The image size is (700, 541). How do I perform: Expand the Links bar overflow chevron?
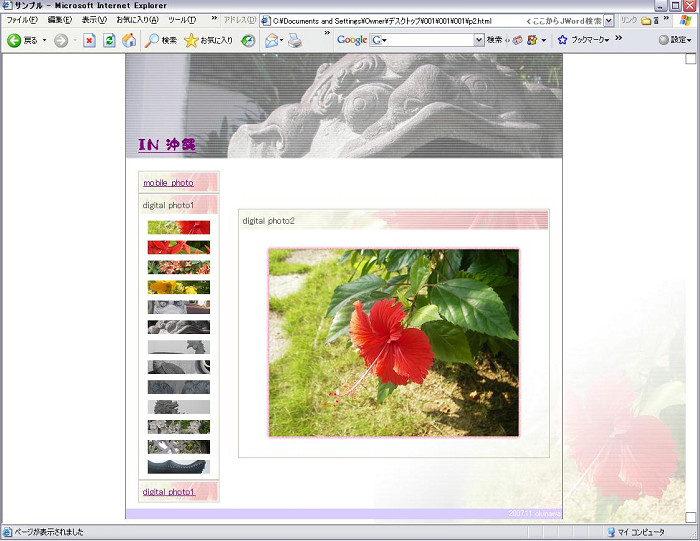666,18
